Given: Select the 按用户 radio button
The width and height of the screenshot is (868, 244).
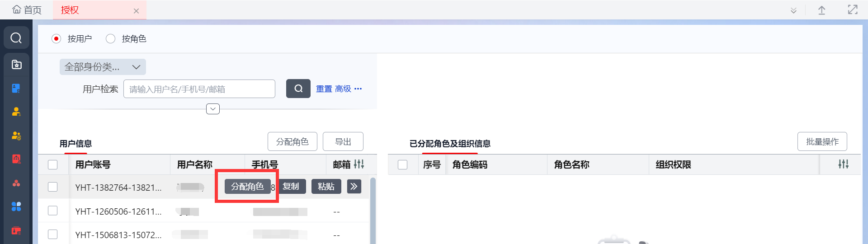Looking at the screenshot, I should pyautogui.click(x=57, y=39).
